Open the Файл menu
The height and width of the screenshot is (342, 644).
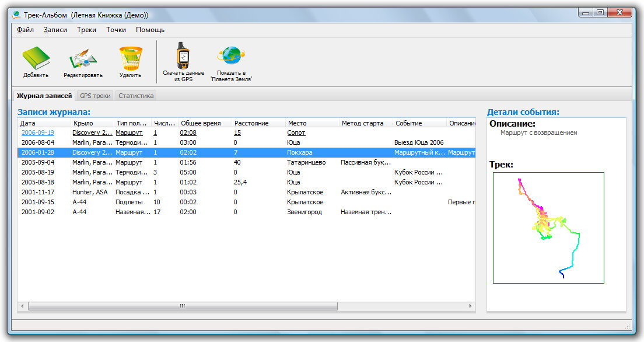pyautogui.click(x=25, y=30)
